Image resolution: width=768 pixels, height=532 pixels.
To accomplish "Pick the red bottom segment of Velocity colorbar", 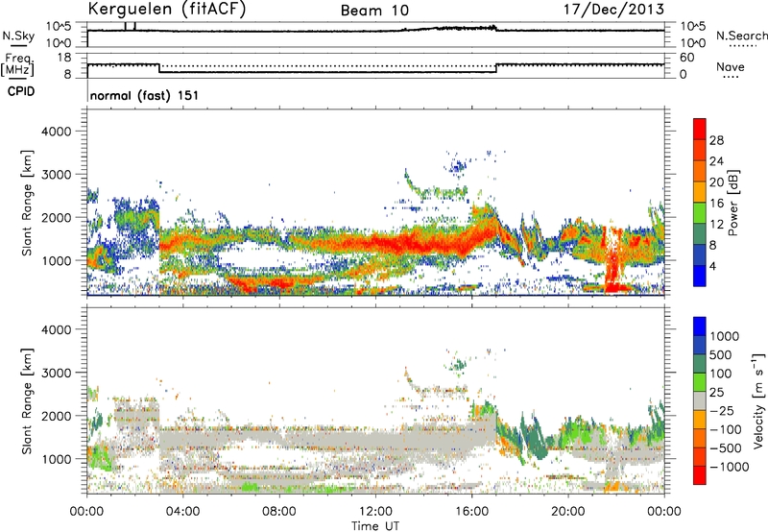I will 700,475.
